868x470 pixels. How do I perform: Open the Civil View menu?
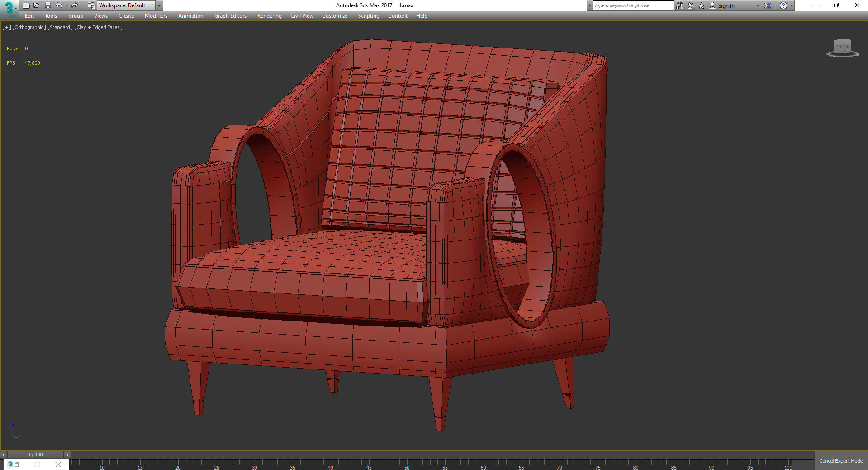click(x=302, y=16)
